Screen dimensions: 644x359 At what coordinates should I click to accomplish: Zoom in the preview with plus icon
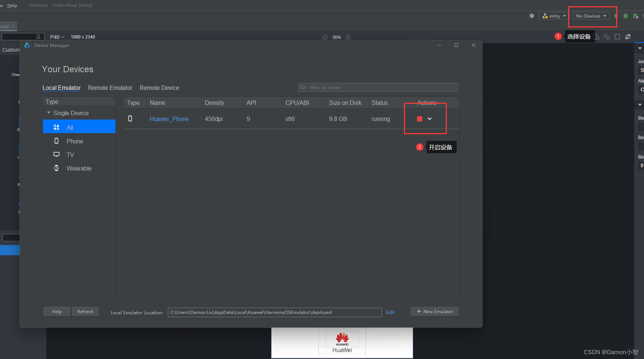coord(348,37)
